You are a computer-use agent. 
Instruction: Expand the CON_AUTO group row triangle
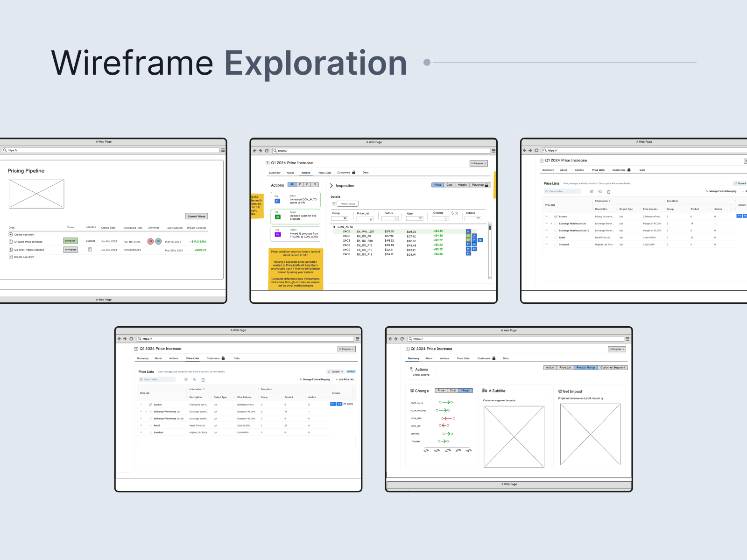click(334, 227)
